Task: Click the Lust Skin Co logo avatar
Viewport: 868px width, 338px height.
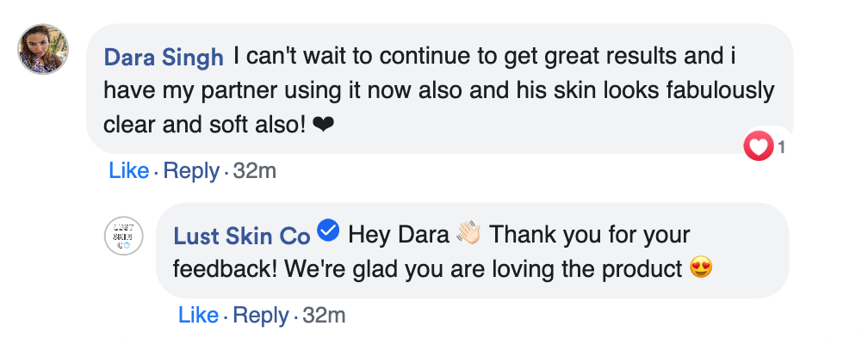Action: coord(124,236)
